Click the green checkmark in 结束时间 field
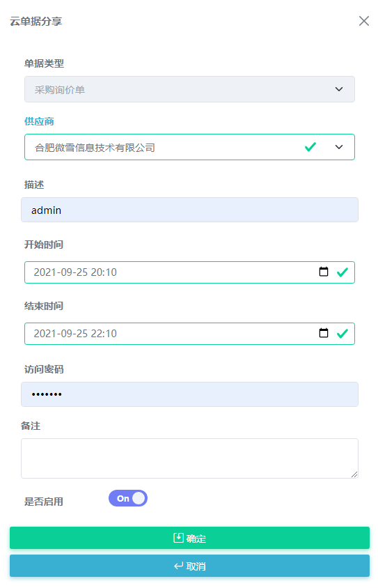The image size is (378, 588). point(342,334)
